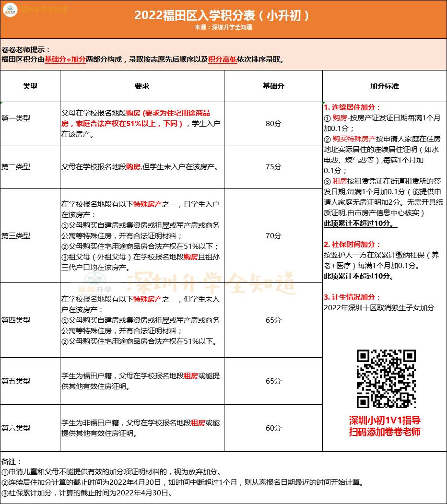Click underlined 此项累计不超过10分。 under 连续居住加分
Viewport: 447px width, 504px height.
tap(360, 223)
